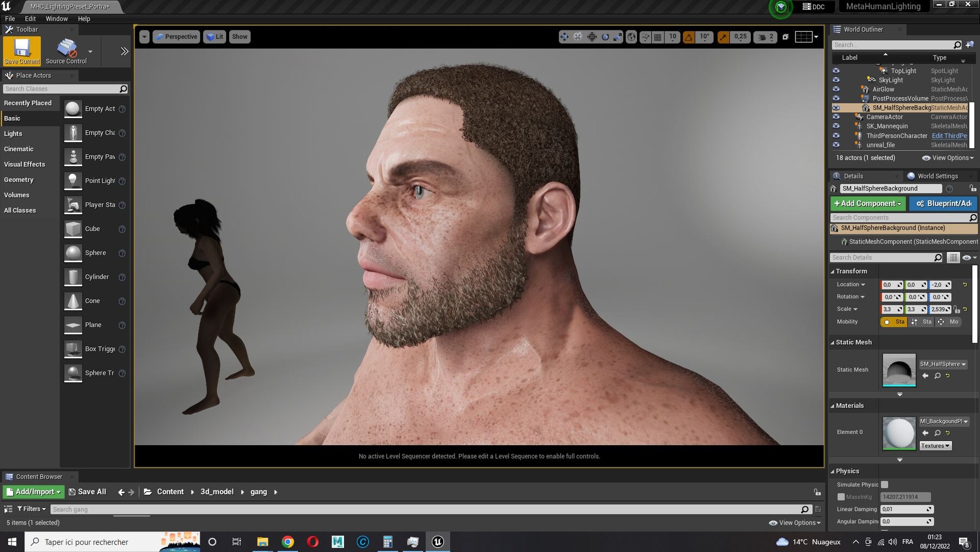
Task: Click the Cube actor icon
Action: pyautogui.click(x=73, y=229)
